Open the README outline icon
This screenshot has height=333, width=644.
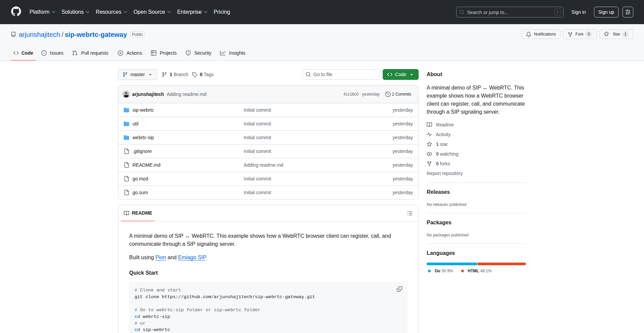tap(410, 213)
